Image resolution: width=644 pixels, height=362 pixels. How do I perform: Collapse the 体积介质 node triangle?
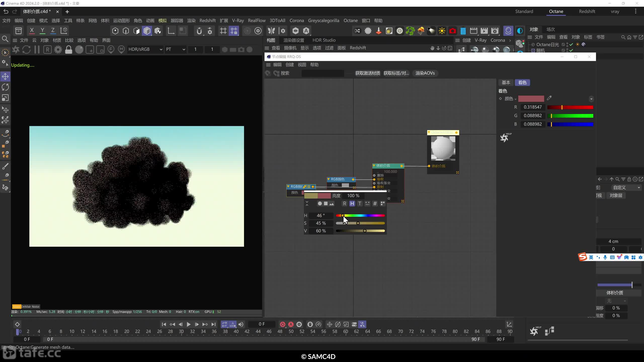point(374,166)
